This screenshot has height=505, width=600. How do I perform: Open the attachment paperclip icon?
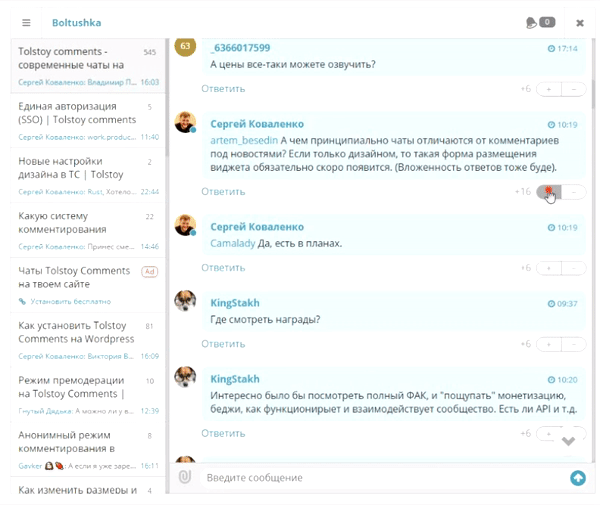(x=185, y=477)
